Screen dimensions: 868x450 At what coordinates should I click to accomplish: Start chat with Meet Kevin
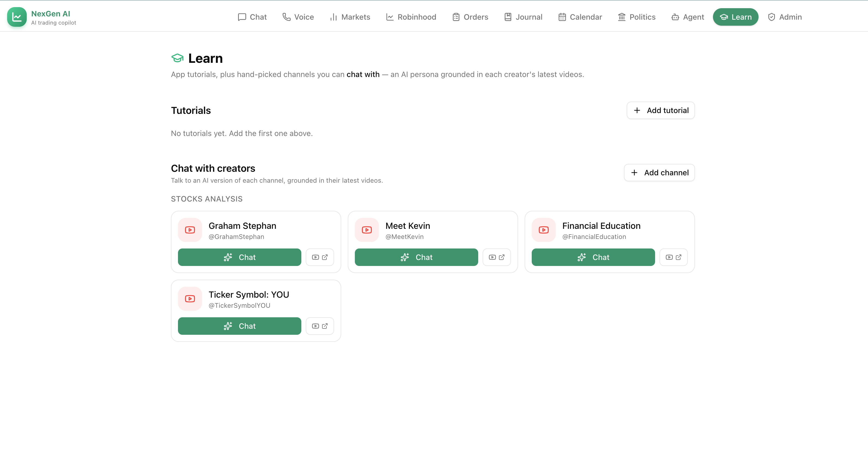[x=417, y=257]
